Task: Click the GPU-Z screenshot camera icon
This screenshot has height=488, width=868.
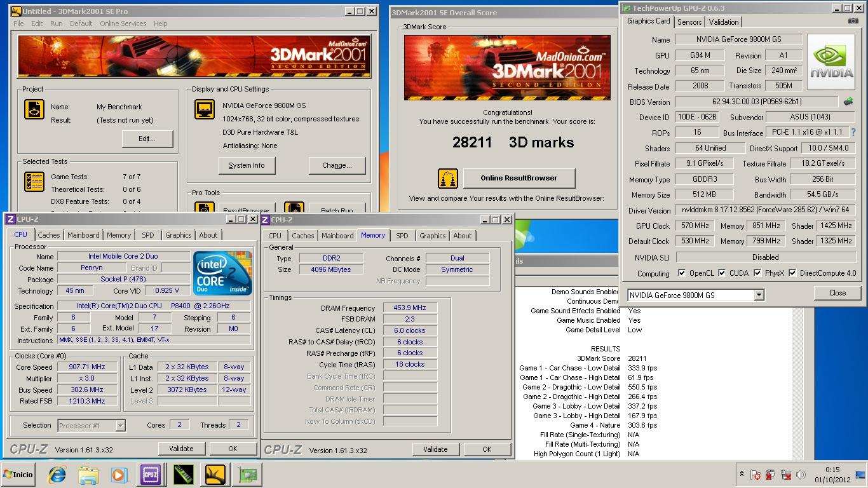Action: (x=853, y=21)
